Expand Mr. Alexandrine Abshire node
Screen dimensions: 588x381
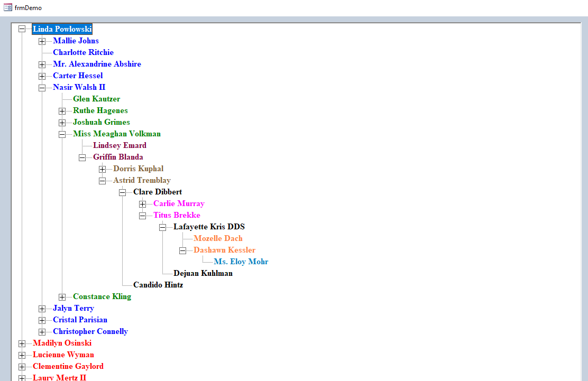(x=42, y=64)
